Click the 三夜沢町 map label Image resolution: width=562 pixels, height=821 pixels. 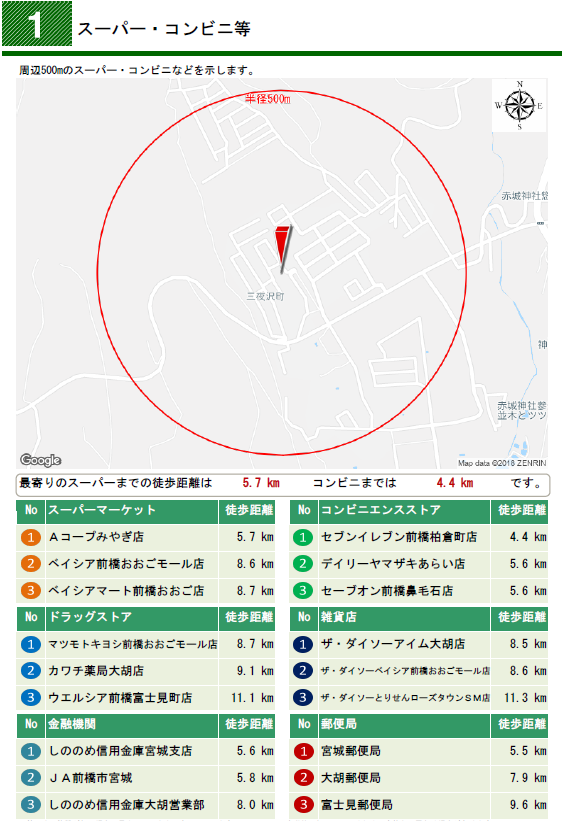coord(265,296)
